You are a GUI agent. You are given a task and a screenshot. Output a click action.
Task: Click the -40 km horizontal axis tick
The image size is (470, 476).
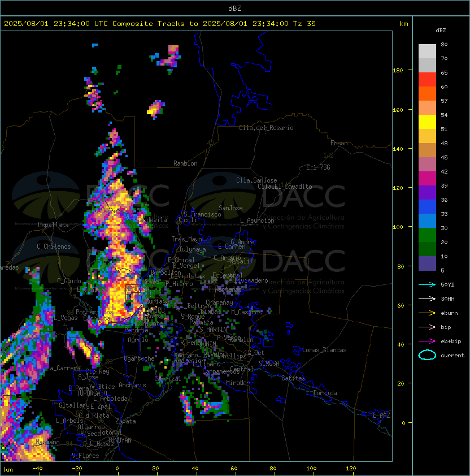tap(38, 469)
